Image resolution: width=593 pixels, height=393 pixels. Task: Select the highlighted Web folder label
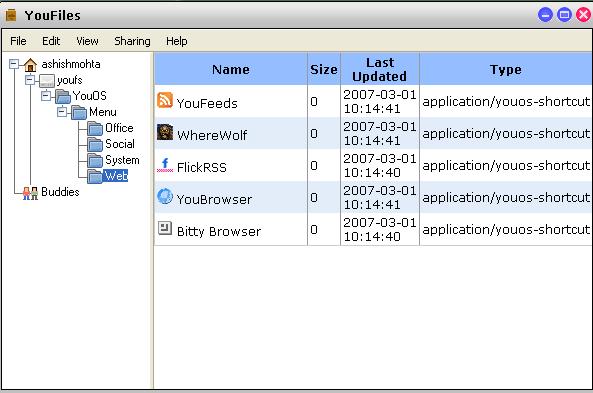click(116, 176)
